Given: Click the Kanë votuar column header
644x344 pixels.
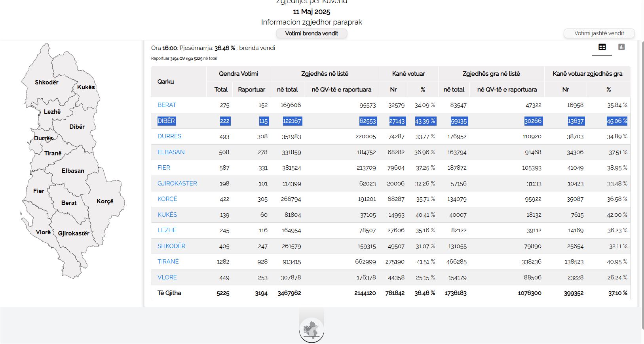Looking at the screenshot, I should coord(408,74).
